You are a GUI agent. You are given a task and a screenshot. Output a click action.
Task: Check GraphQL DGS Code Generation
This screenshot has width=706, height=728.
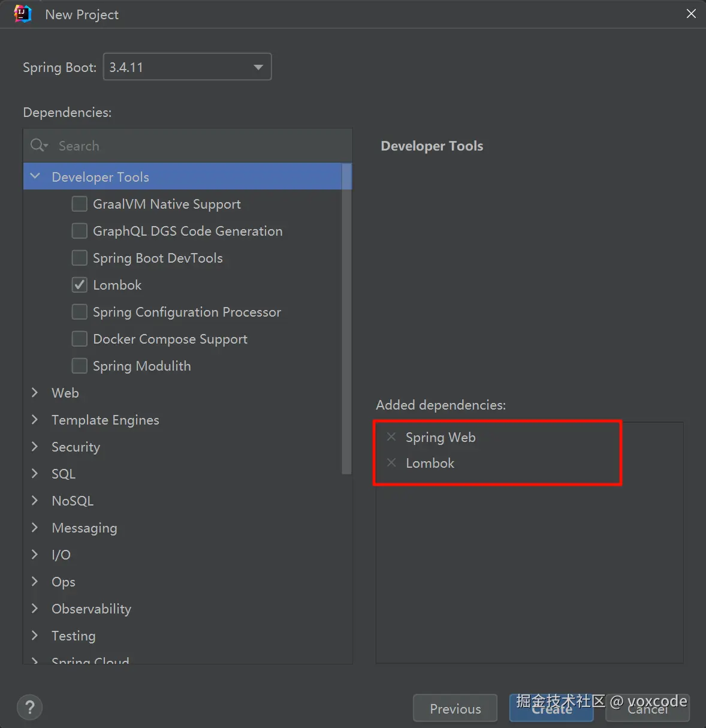pyautogui.click(x=79, y=231)
